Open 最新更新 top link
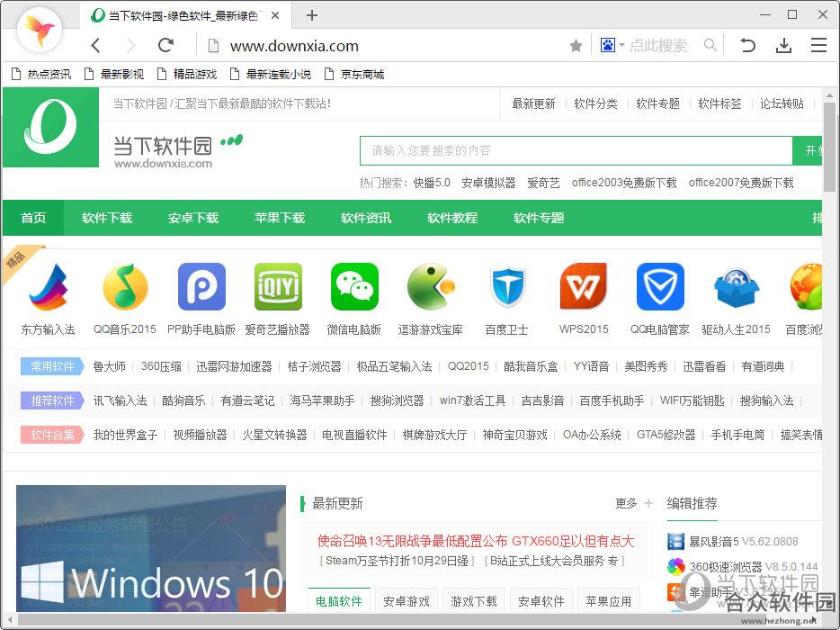This screenshot has width=840, height=630. coord(533,103)
